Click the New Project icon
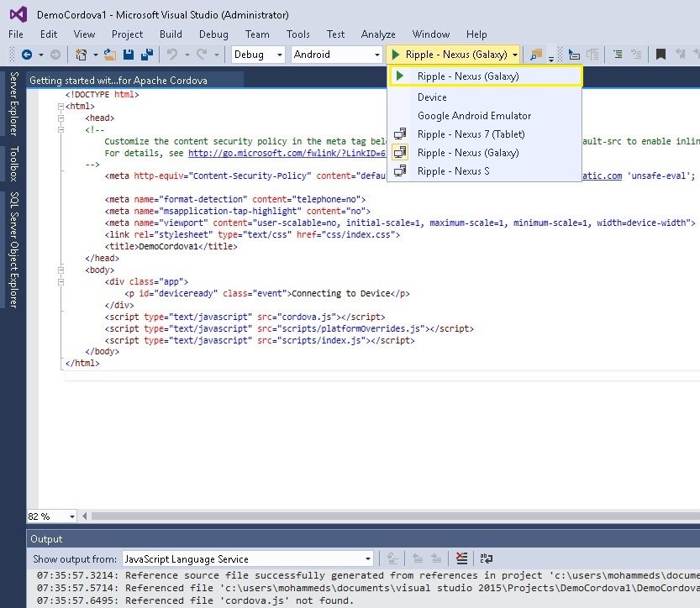Viewport: 700px width, 608px height. (x=82, y=55)
